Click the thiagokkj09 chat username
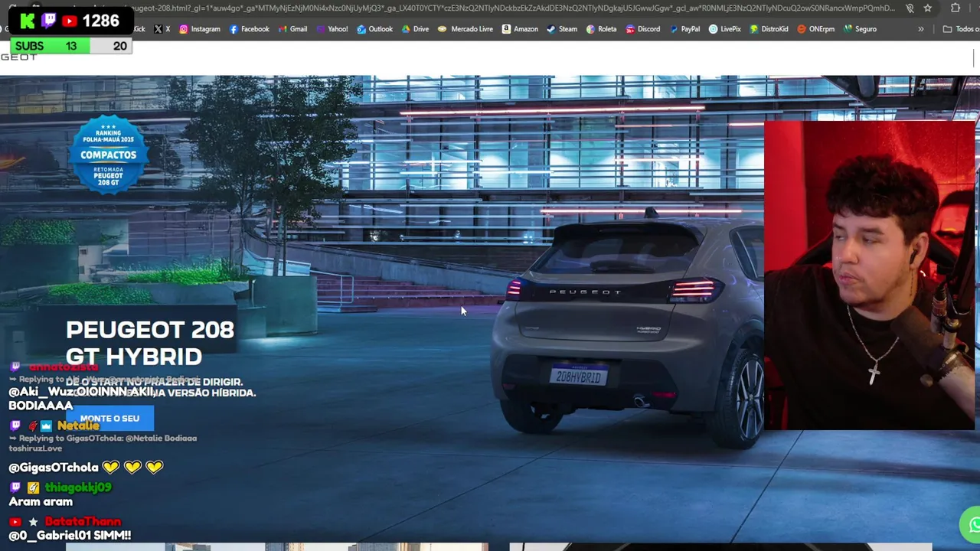The image size is (980, 551). (x=78, y=487)
